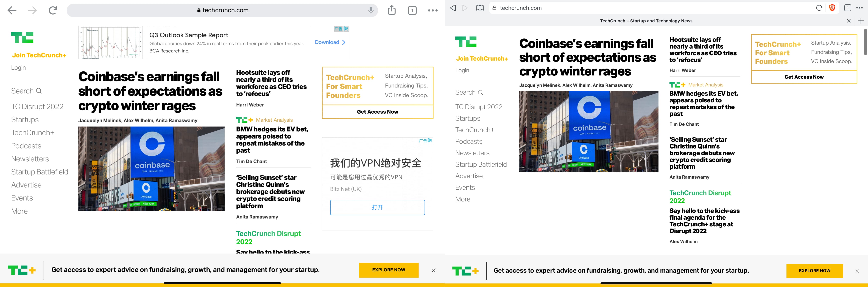
Task: Open Events in right sidebar
Action: pos(465,188)
